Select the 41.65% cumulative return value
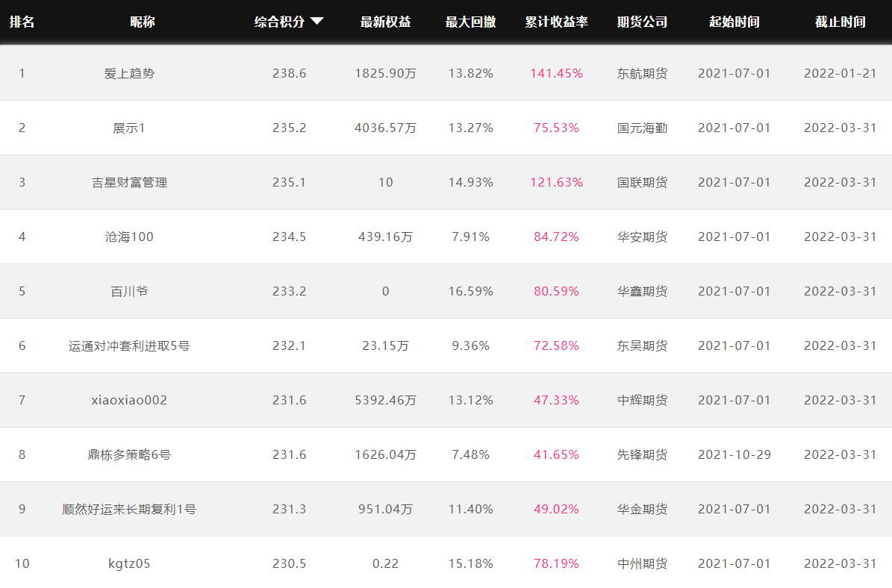Screen dimensions: 892x588 pos(556,454)
